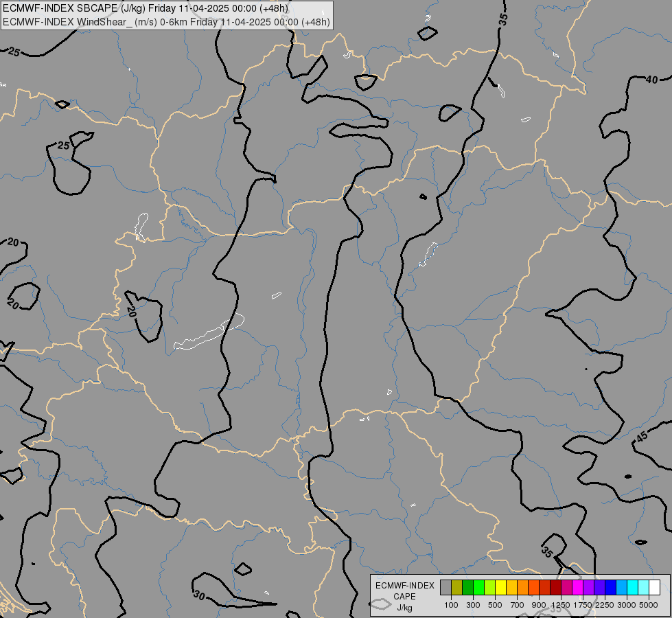This screenshot has width=672, height=618.
Task: Click the indigo swatch left of 2250 tick
Action: coord(599,588)
